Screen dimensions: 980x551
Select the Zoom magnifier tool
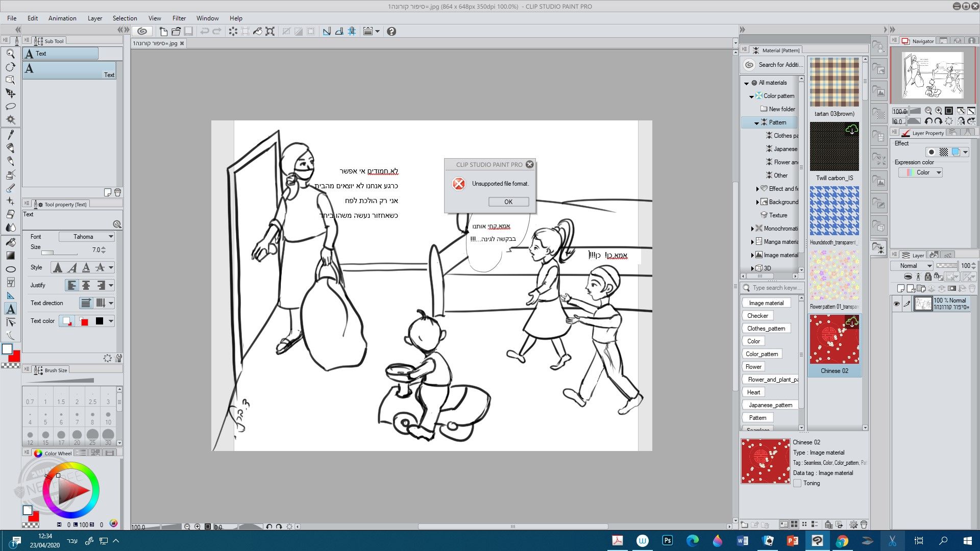pyautogui.click(x=10, y=53)
